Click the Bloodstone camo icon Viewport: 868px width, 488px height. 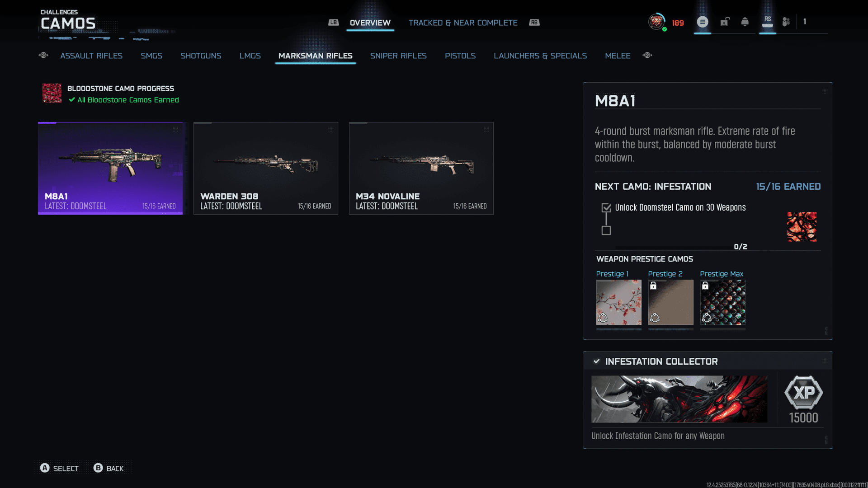pyautogui.click(x=52, y=93)
